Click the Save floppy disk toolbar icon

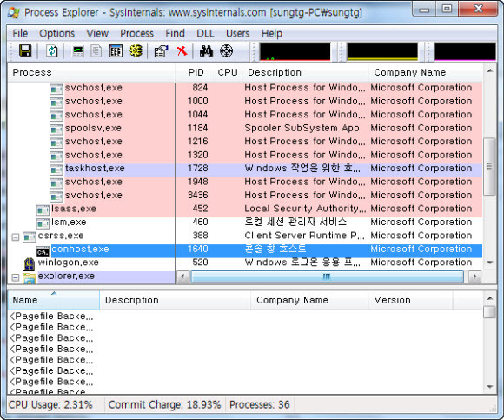tap(25, 51)
